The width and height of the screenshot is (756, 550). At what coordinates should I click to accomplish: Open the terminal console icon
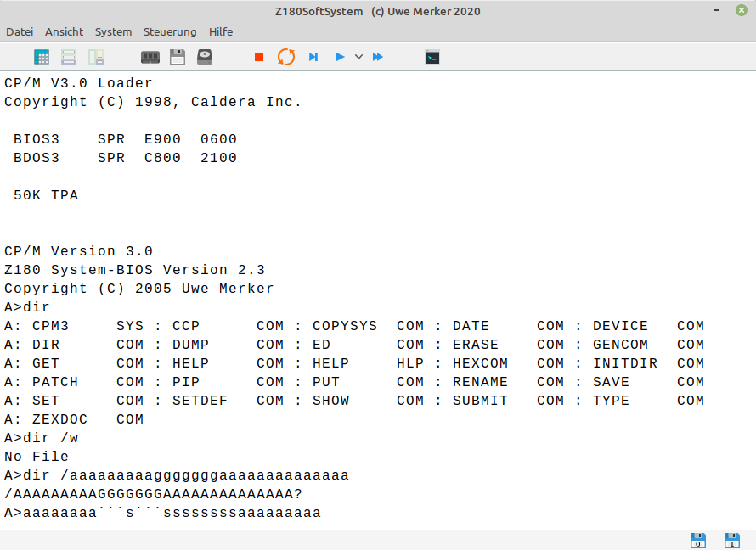click(x=432, y=57)
